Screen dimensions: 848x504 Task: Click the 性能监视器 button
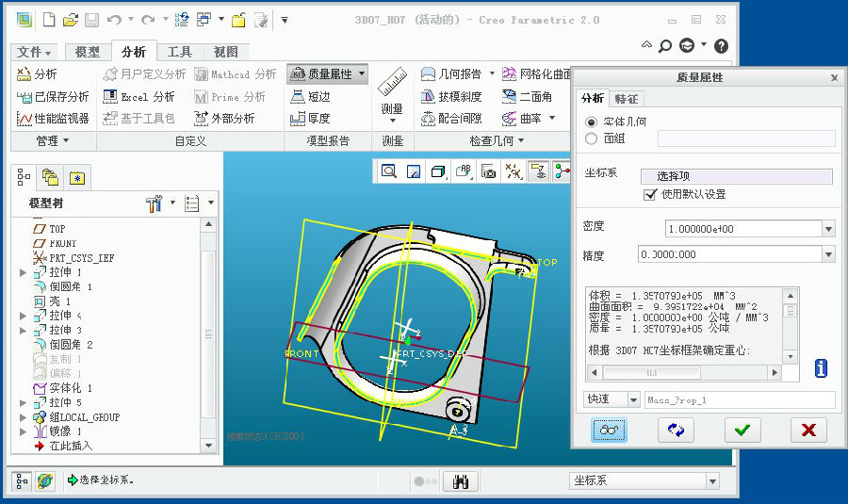(54, 119)
